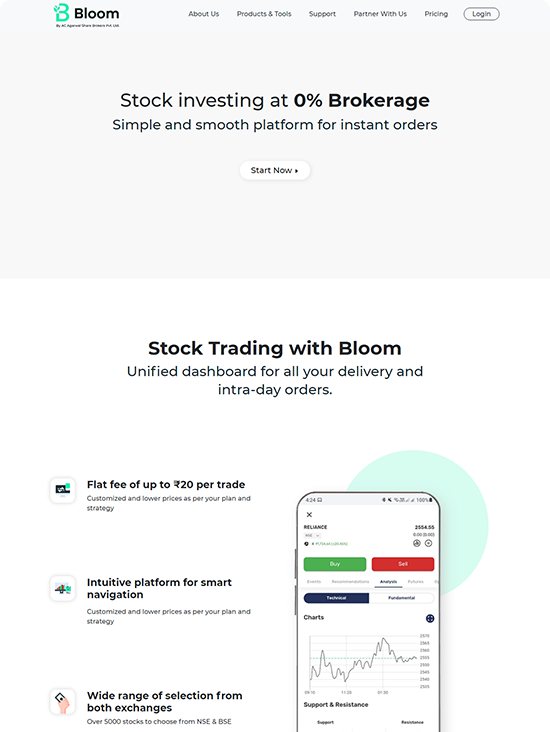The width and height of the screenshot is (550, 732).
Task: Switch to Fundamental analysis toggle
Action: [402, 598]
